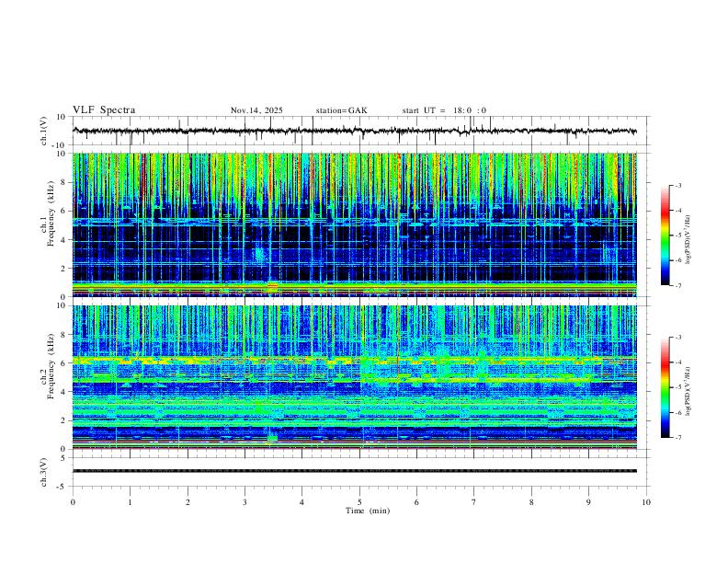Click the ch.2 spectrogram color bar

(x=665, y=387)
